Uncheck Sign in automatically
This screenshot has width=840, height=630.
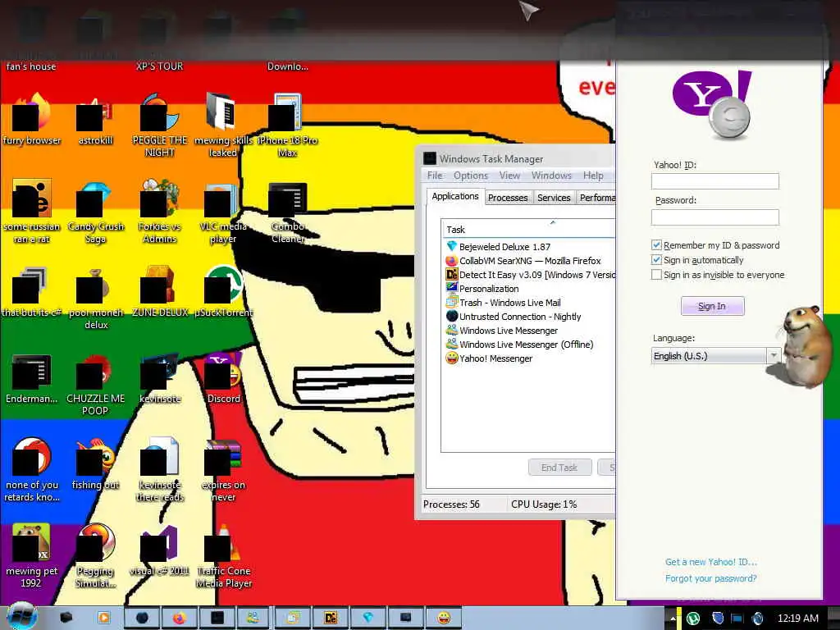coord(656,260)
